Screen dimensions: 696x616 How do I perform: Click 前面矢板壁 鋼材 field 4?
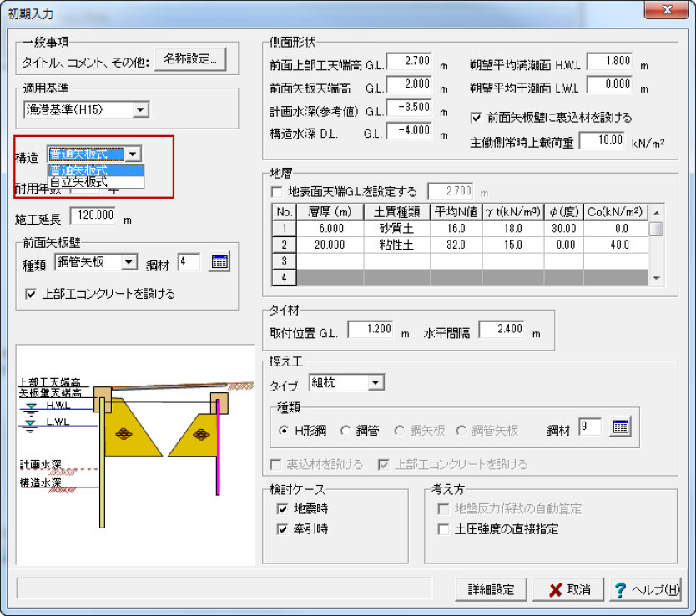tap(189, 262)
